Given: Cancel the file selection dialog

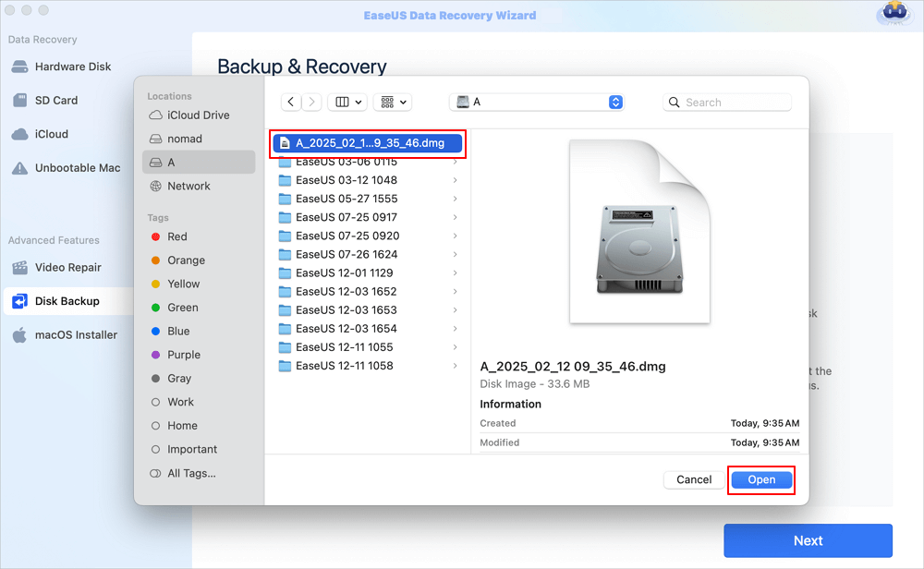Looking at the screenshot, I should pos(694,479).
